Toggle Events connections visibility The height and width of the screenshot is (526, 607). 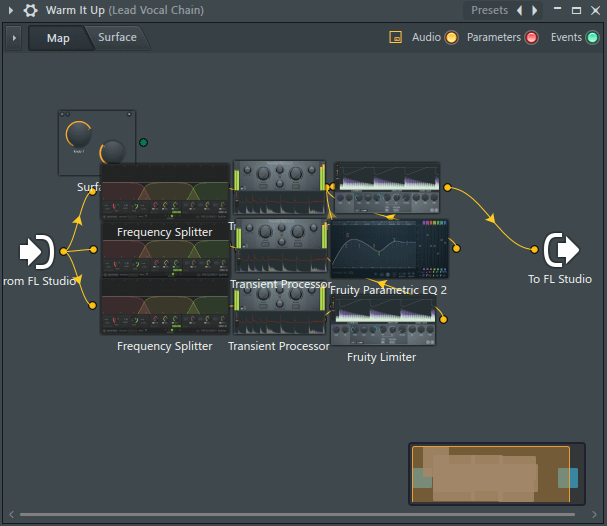[592, 38]
